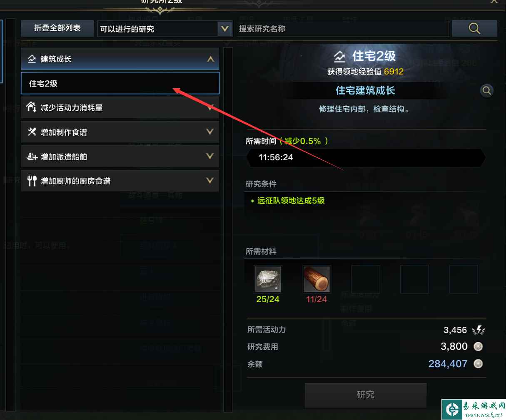Click the 研究 button
Image resolution: width=506 pixels, height=420 pixels.
click(366, 395)
